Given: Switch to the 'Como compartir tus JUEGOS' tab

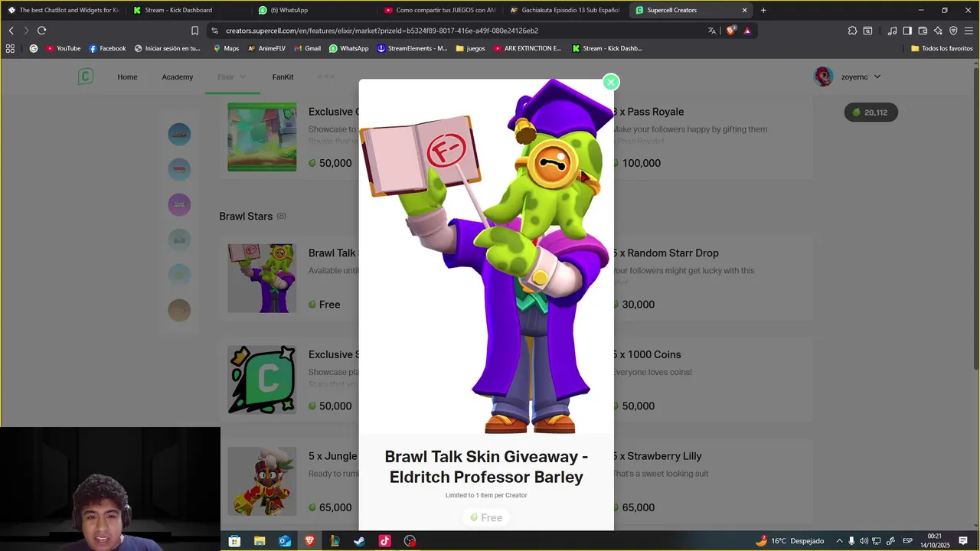Looking at the screenshot, I should point(440,10).
